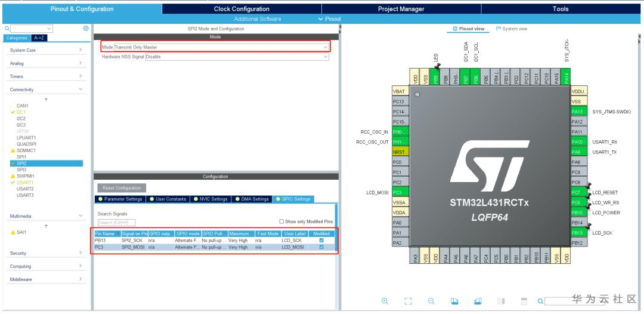This screenshot has height=314, width=644.
Task: Click the green checkmark beside USART1
Action: 13,182
